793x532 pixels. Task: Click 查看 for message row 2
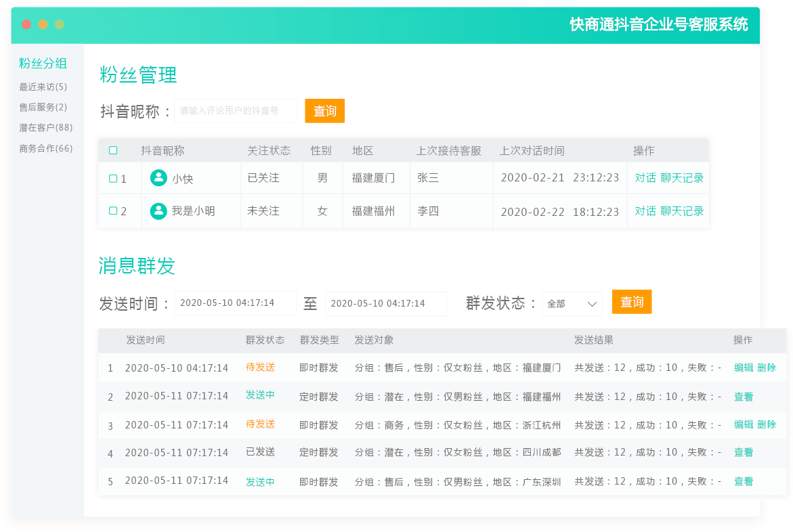pos(744,397)
